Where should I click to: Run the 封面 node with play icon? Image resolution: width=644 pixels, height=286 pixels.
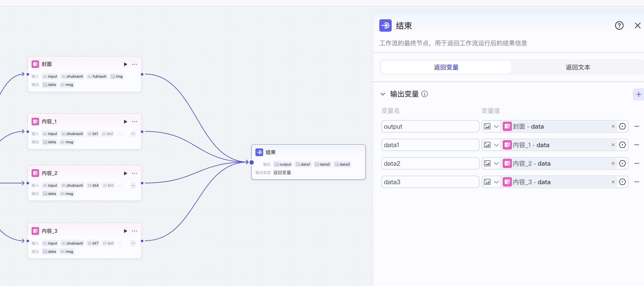125,64
